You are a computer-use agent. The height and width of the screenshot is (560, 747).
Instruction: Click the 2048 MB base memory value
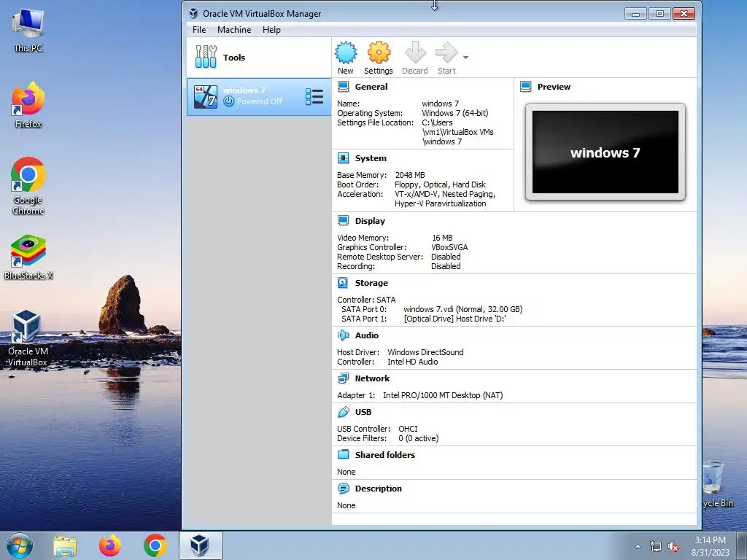410,175
